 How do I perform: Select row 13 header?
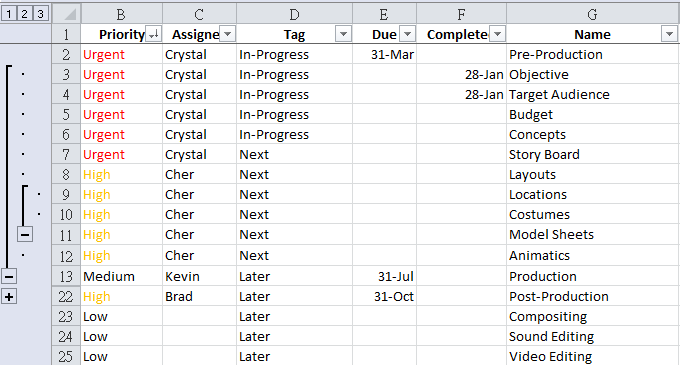click(x=66, y=276)
